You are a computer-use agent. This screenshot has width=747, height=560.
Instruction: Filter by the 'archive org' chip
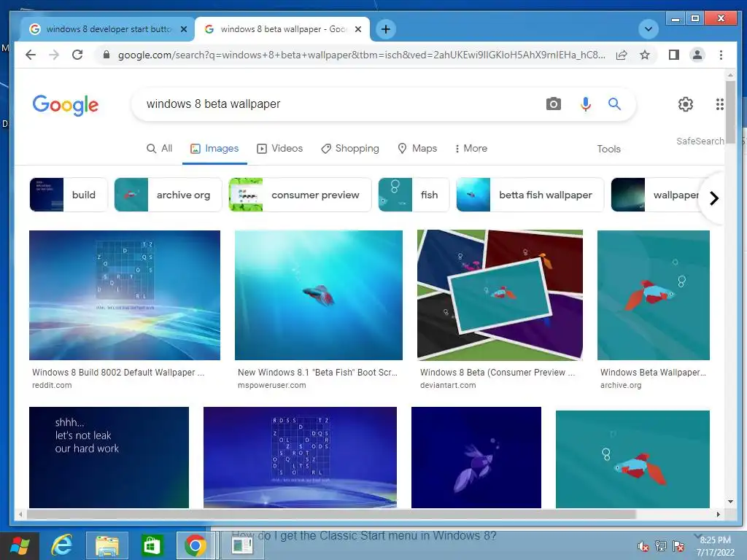tap(169, 195)
